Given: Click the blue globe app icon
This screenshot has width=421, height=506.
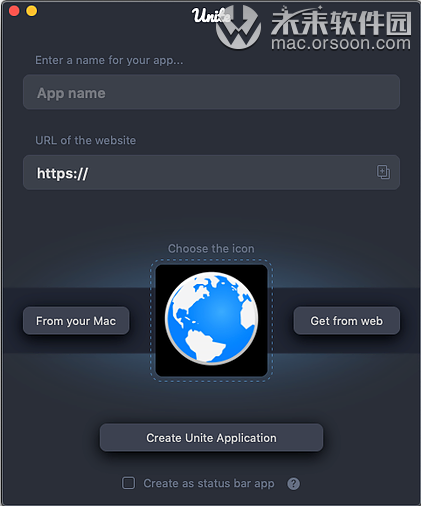Looking at the screenshot, I should coord(211,318).
